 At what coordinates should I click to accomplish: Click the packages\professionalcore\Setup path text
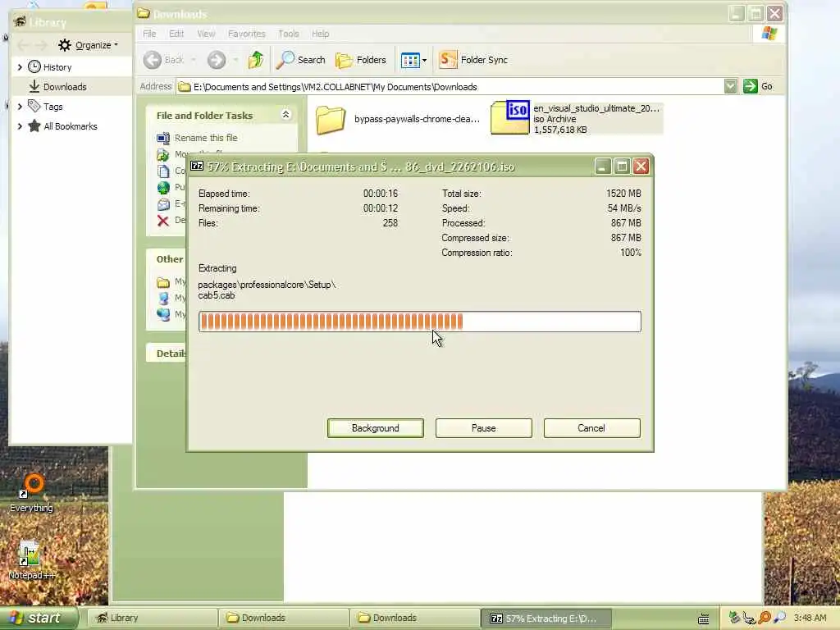(x=267, y=285)
